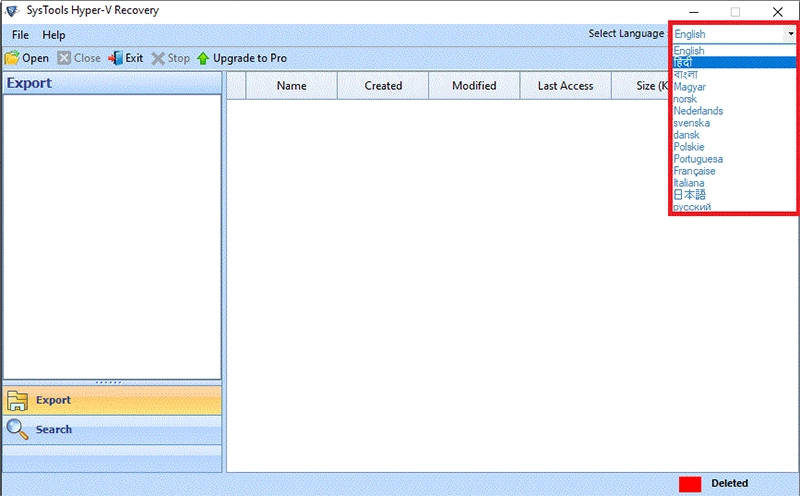Viewport: 800px width, 496px height.
Task: Choose Française from the language list
Action: click(x=734, y=170)
